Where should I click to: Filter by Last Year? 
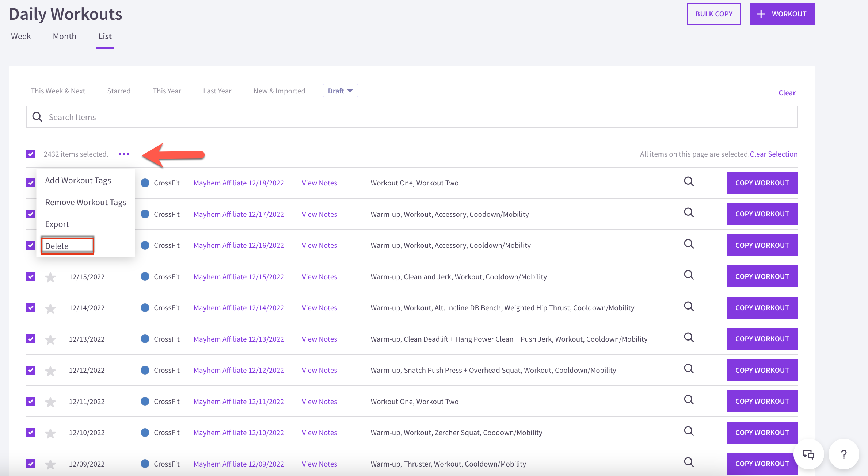217,91
